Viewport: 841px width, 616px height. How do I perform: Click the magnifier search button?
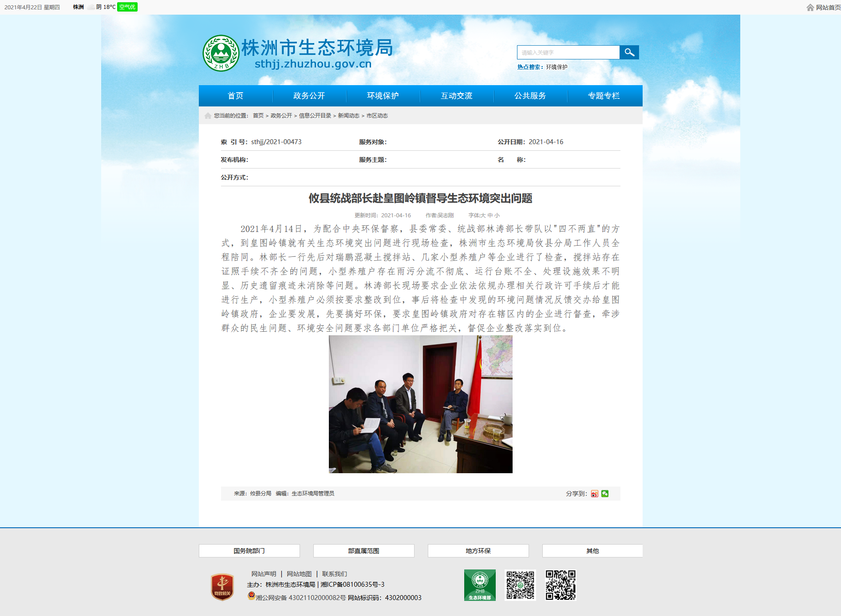point(629,52)
